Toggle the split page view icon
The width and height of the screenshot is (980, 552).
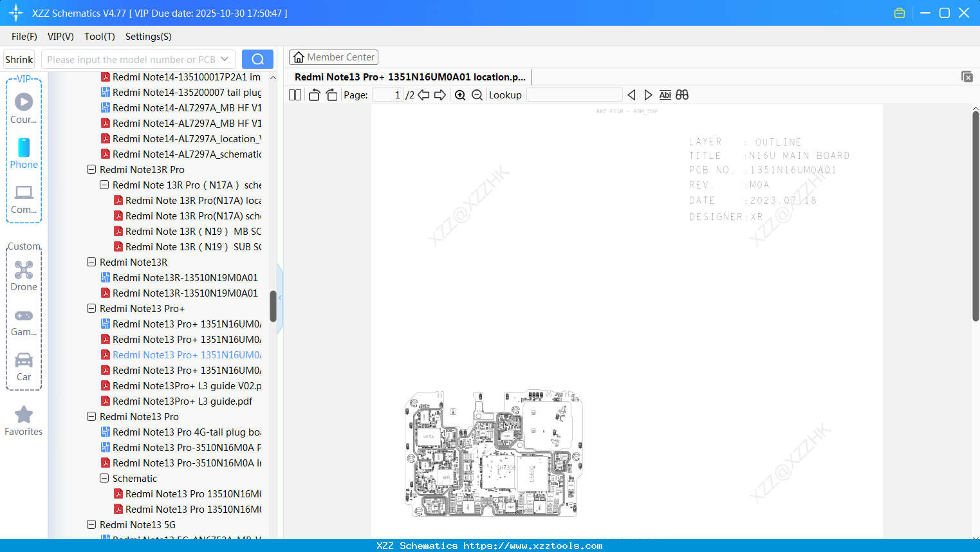pos(295,95)
